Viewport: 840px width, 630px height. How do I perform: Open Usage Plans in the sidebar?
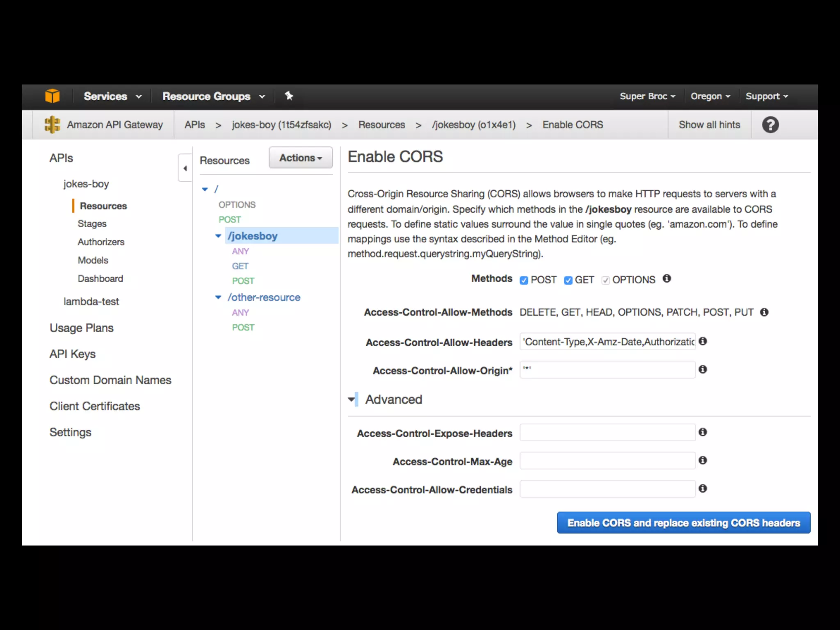click(82, 328)
